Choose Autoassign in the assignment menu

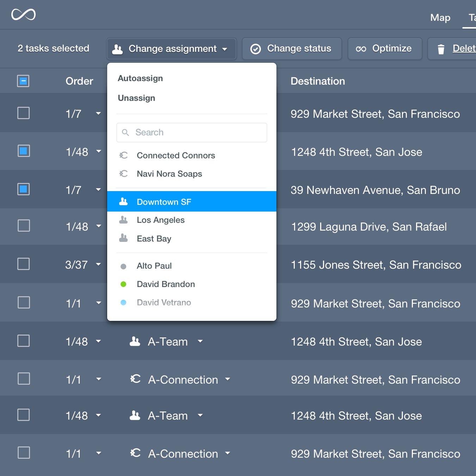[x=140, y=78]
